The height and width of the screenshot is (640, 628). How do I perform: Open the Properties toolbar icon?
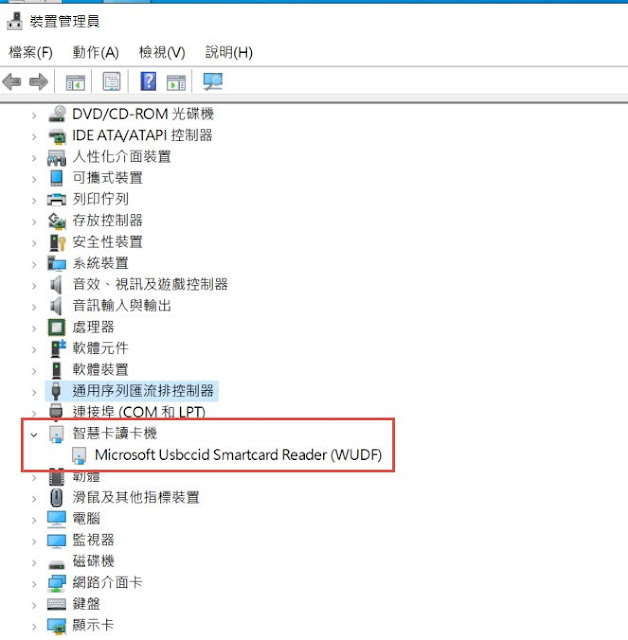111,82
